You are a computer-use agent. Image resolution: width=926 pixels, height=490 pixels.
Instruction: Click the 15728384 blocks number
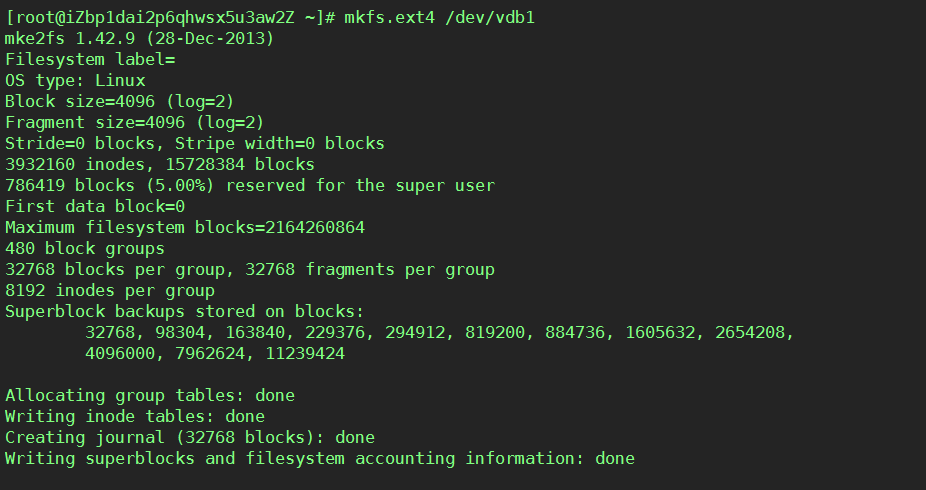point(205,164)
